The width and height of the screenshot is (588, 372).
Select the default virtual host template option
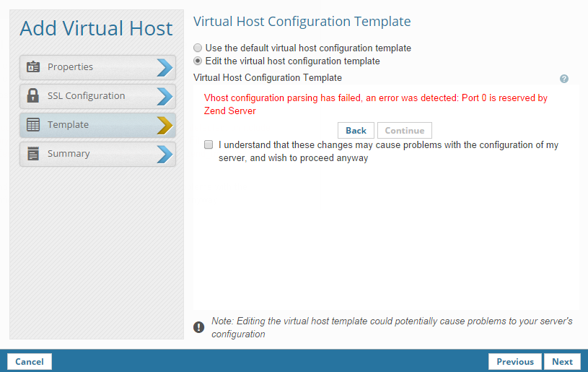tap(198, 48)
